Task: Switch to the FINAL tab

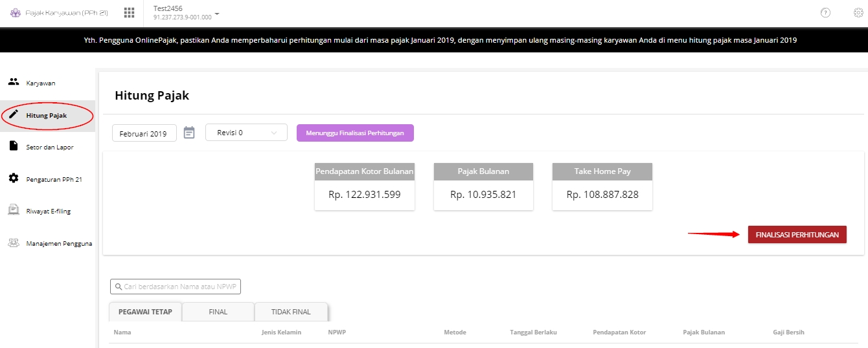Action: point(218,312)
